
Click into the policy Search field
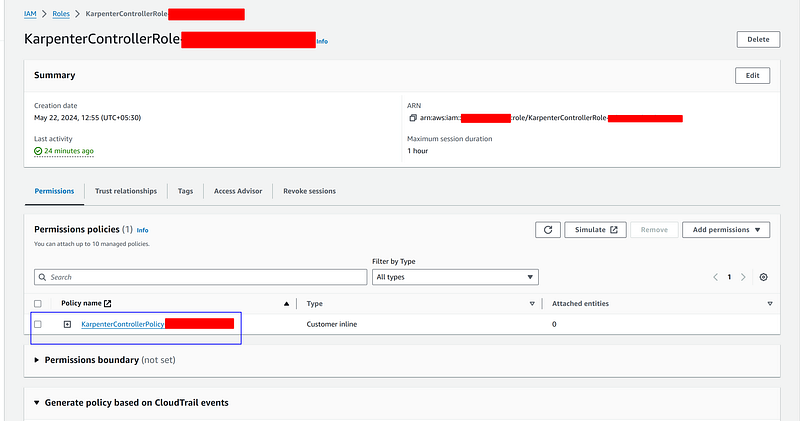[x=201, y=277]
